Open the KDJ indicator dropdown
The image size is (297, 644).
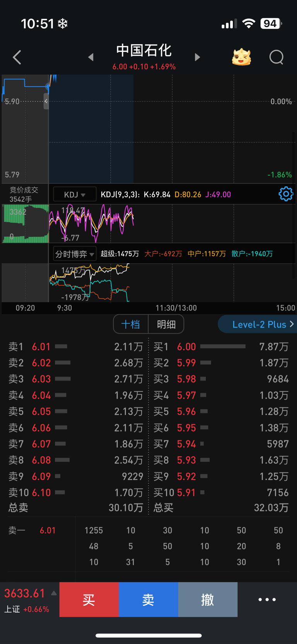75,194
